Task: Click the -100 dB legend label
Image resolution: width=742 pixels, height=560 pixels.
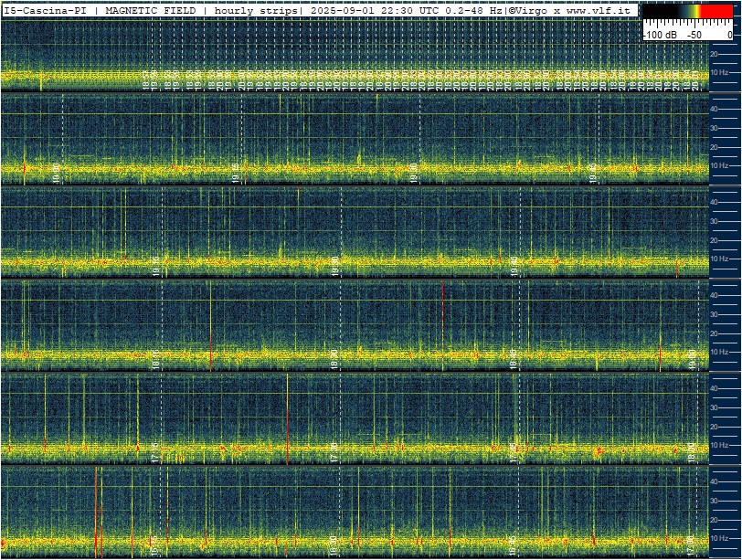Action: coord(661,35)
